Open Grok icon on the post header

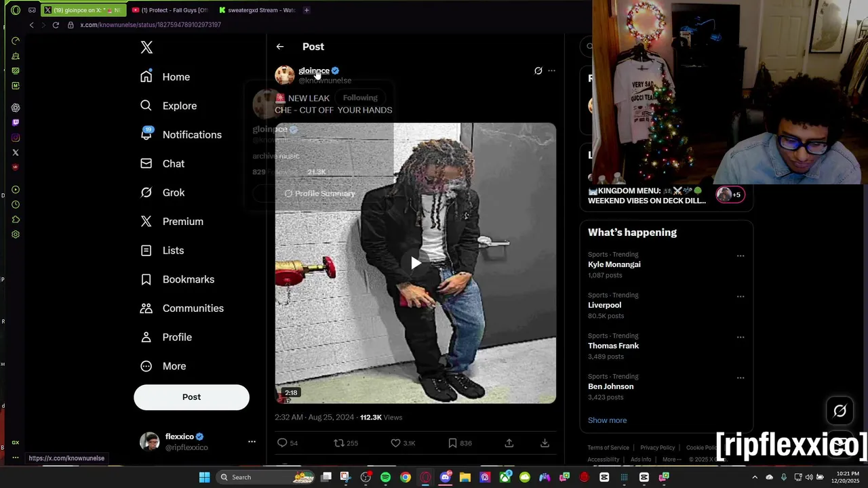point(538,70)
